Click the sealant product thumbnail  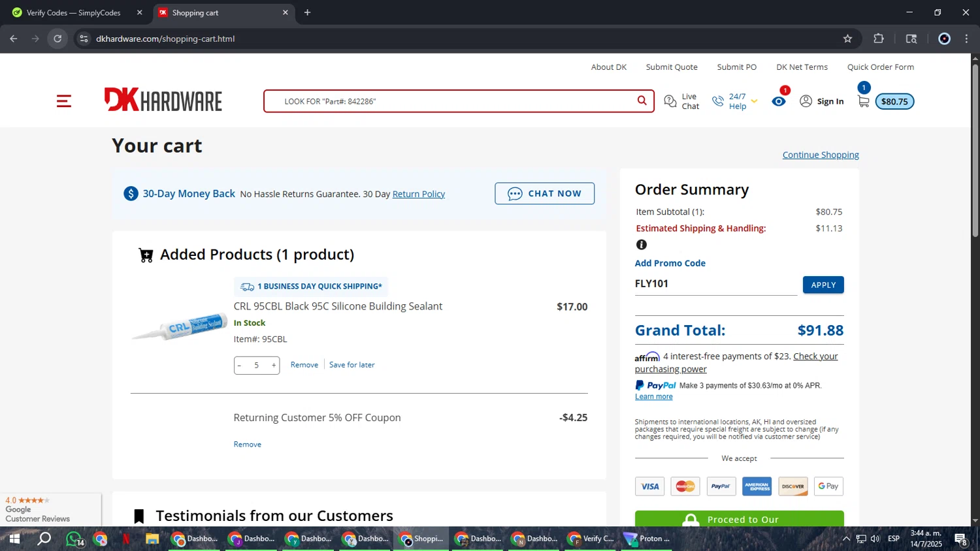tap(180, 326)
